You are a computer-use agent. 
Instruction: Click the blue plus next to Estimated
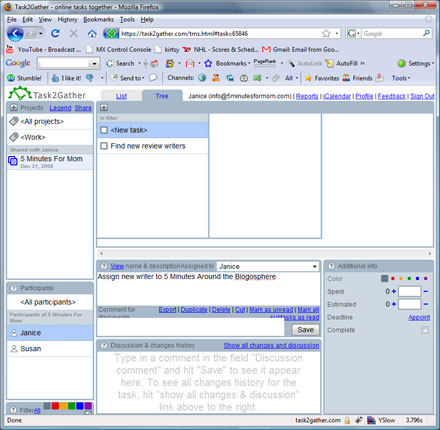394,304
